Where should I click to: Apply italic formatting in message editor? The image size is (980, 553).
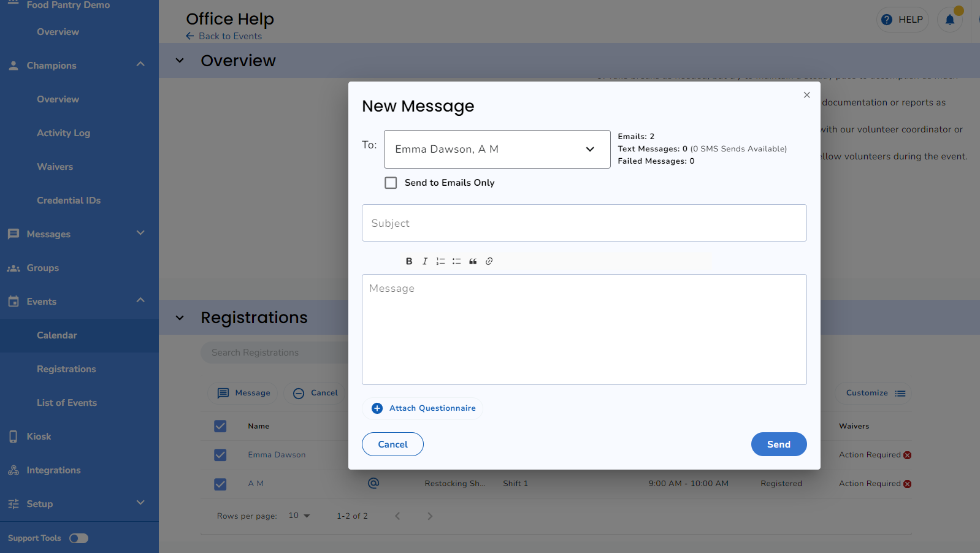point(424,261)
